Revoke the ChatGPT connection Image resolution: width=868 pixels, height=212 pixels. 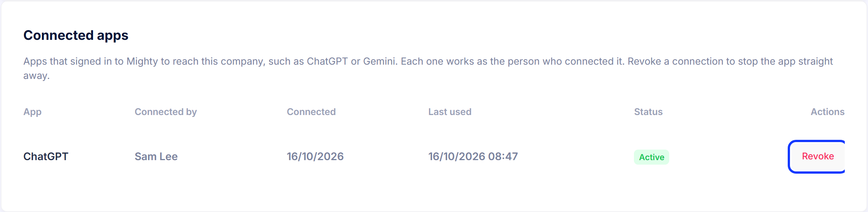point(817,156)
